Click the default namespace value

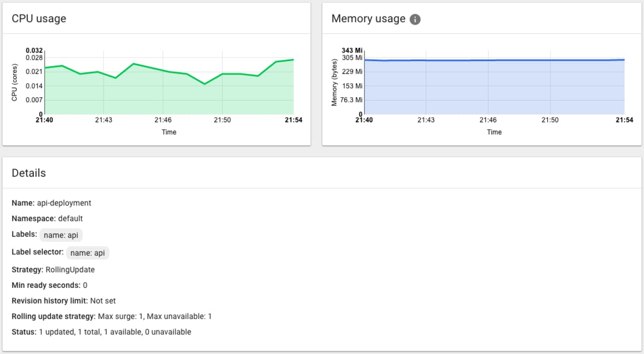[70, 219]
